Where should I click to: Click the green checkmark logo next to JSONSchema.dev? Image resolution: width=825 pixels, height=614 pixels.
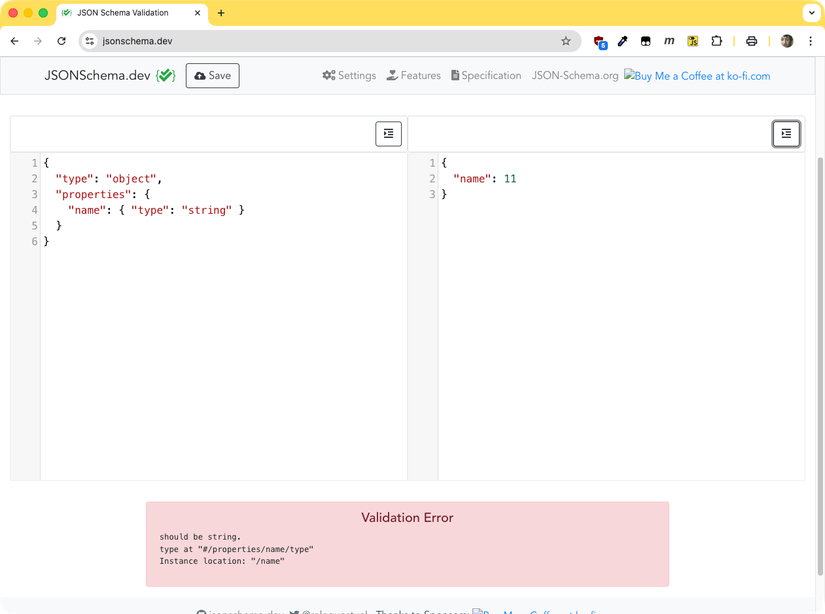(166, 74)
